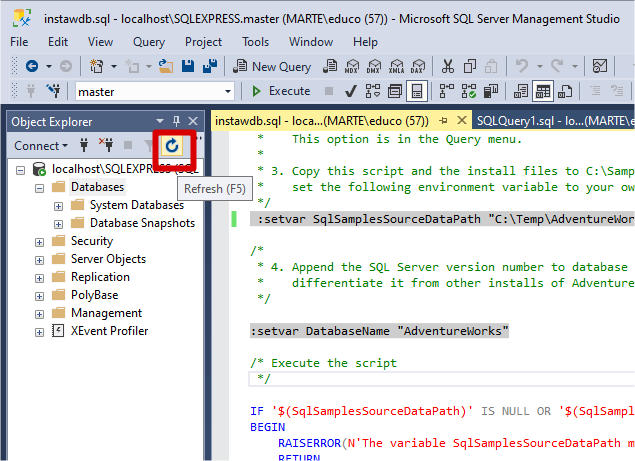Expand the Database Snapshots folder
Screen dimensions: 635x461
click(58, 224)
